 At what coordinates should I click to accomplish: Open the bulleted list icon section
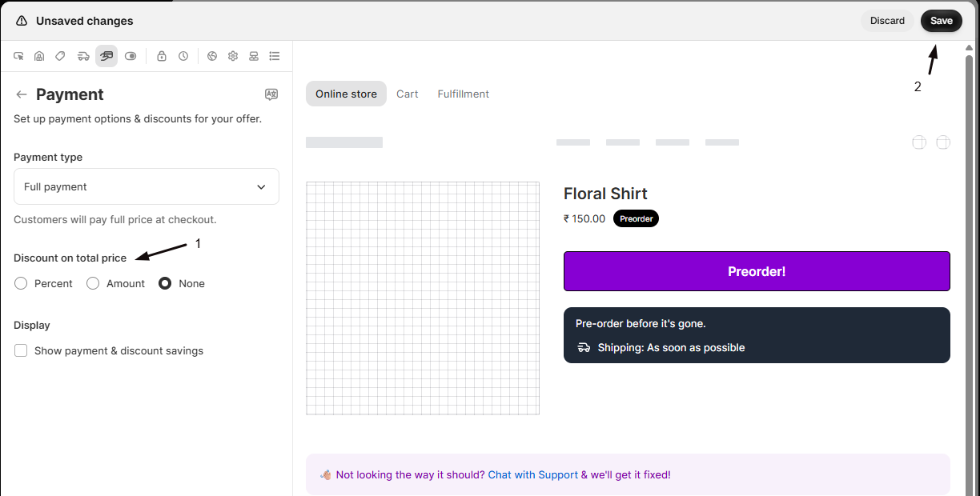[x=275, y=56]
